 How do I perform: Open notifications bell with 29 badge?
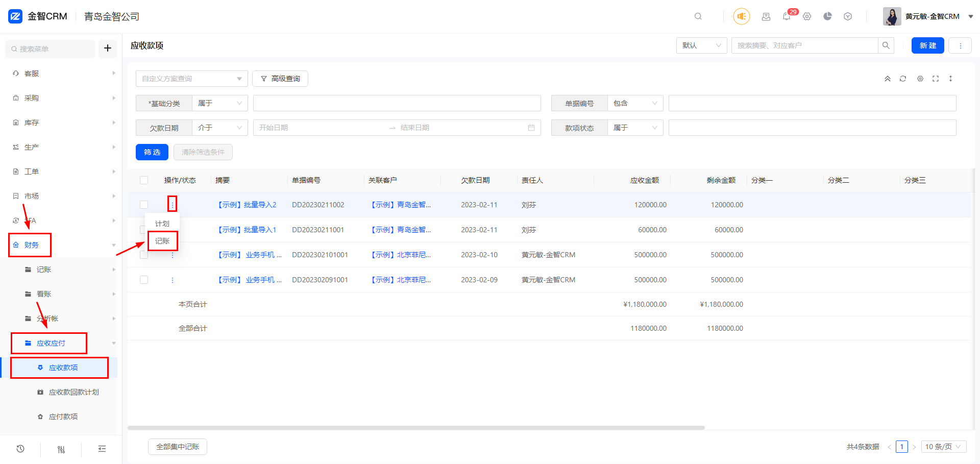787,16
